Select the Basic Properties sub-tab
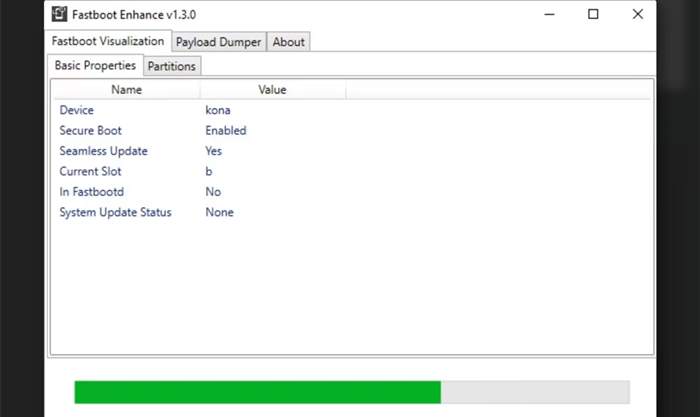 (x=96, y=65)
